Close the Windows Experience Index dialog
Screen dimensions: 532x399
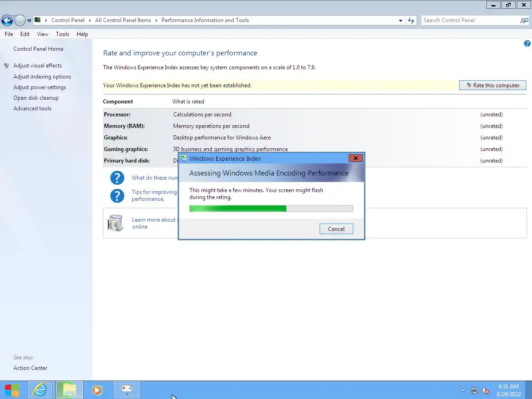click(356, 158)
